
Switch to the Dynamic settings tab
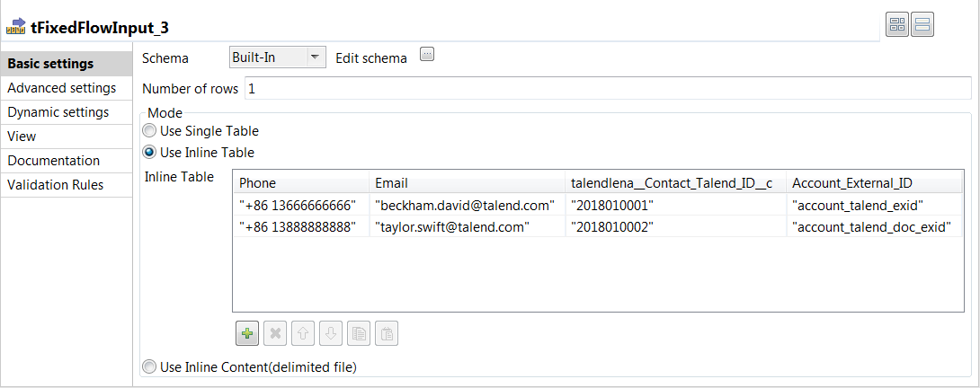click(x=58, y=112)
